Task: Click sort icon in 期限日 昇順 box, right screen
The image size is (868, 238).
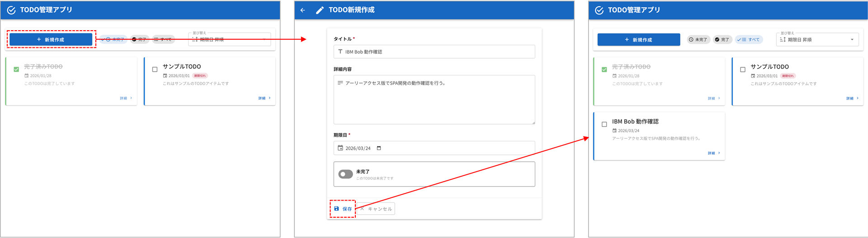Action: pos(783,40)
